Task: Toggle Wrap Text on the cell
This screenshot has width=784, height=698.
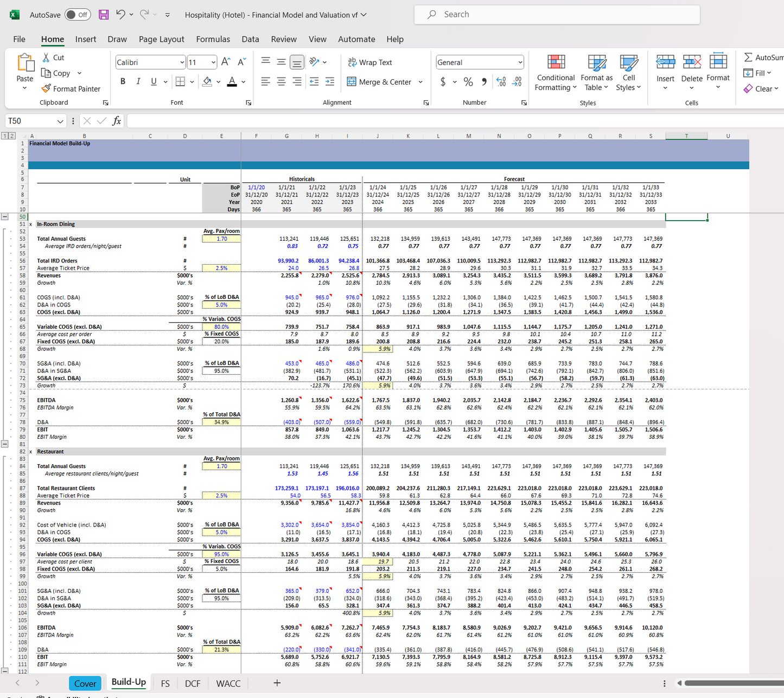Action: tap(369, 62)
